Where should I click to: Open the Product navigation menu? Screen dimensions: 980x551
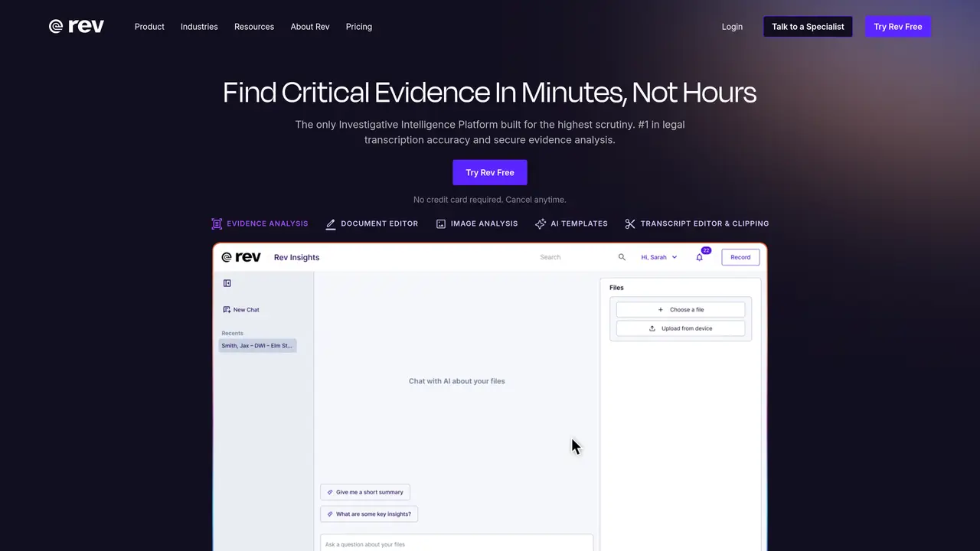pyautogui.click(x=149, y=27)
